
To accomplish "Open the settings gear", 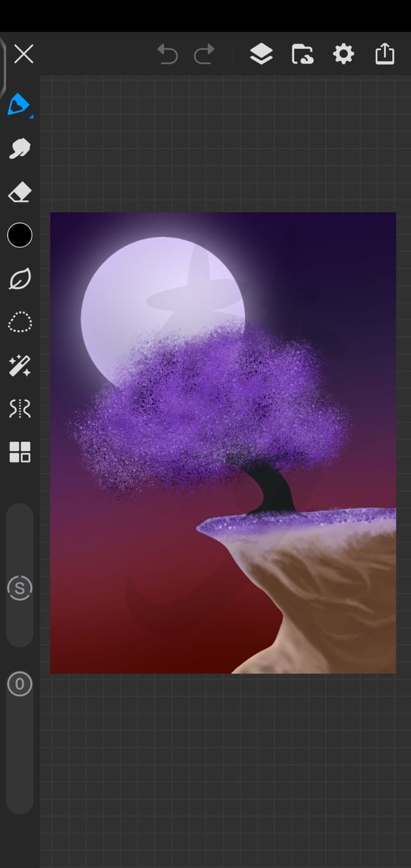I will (x=344, y=54).
